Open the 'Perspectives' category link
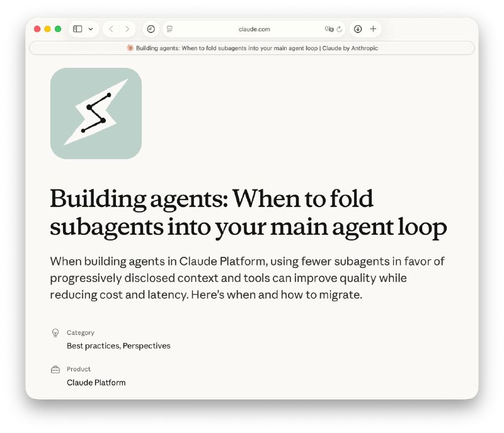The image size is (504, 433). pyautogui.click(x=147, y=346)
